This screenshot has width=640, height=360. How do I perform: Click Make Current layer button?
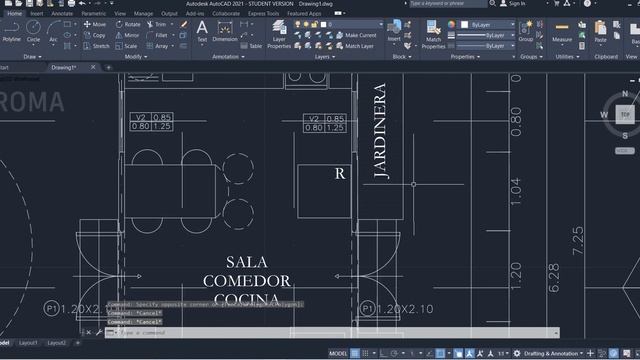point(356,36)
